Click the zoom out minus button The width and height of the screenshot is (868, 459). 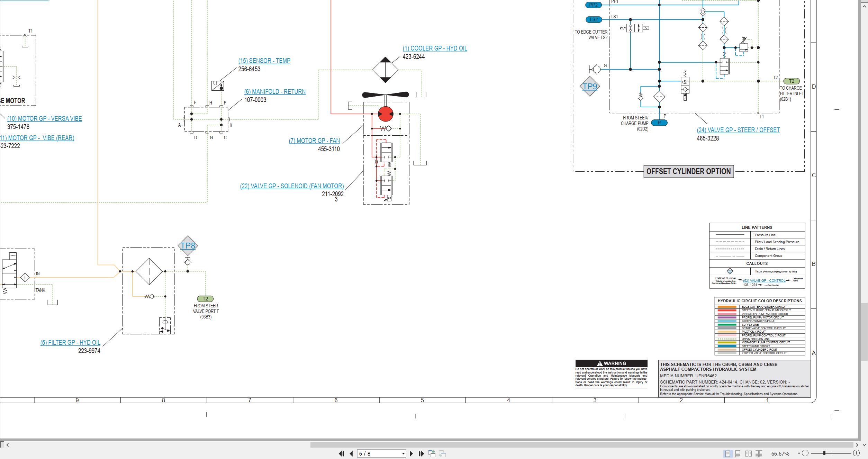(x=805, y=453)
